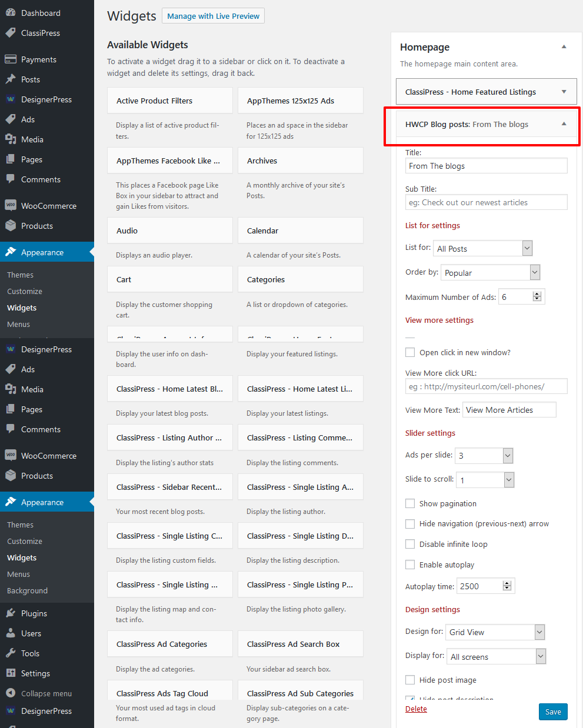The image size is (583, 728).
Task: Click 'View more settings' heading
Action: tap(439, 320)
